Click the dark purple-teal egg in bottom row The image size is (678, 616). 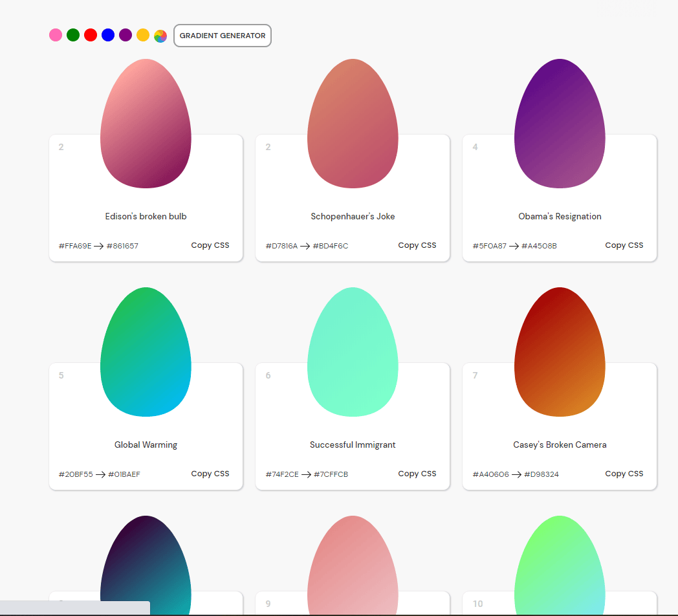(x=146, y=565)
